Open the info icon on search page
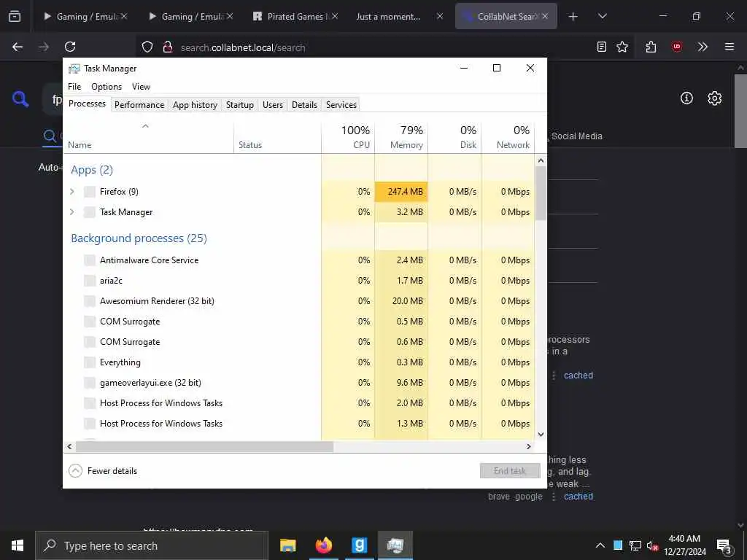The height and width of the screenshot is (560, 747). coord(686,98)
